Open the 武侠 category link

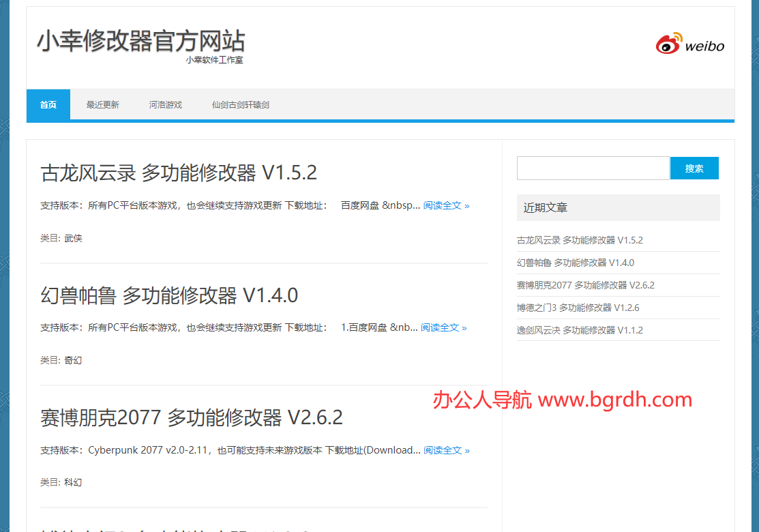coord(75,238)
